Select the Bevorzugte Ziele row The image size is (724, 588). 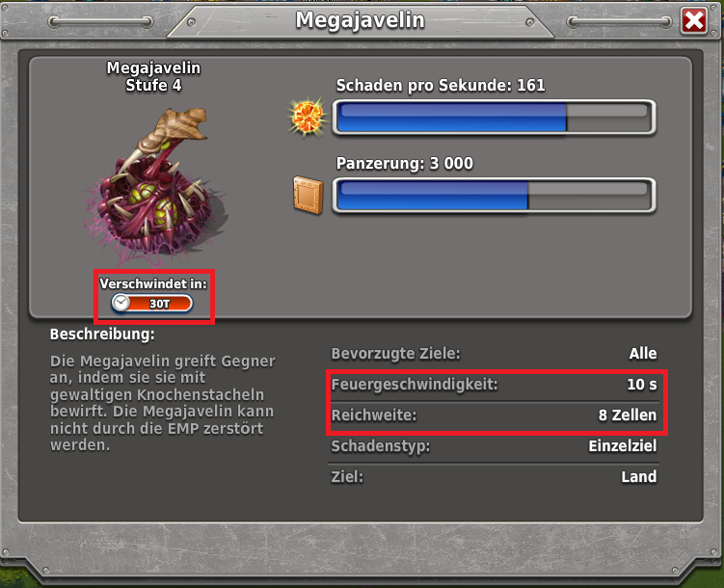(x=494, y=354)
